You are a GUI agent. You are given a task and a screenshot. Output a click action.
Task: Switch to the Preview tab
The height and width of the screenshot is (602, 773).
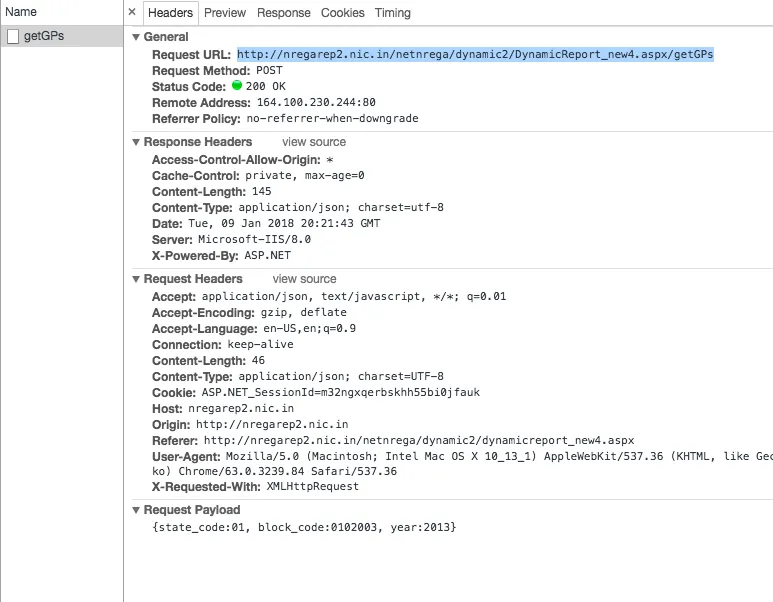click(225, 13)
